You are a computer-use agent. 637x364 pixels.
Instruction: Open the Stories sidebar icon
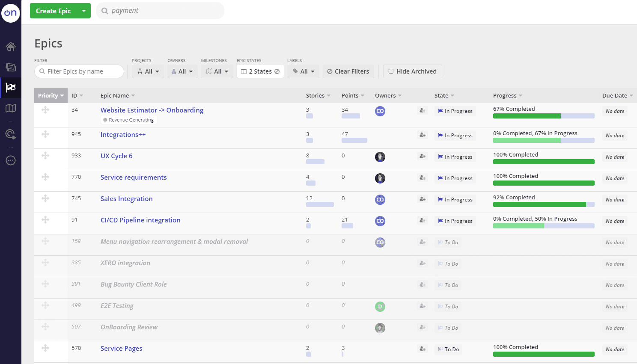[x=11, y=67]
